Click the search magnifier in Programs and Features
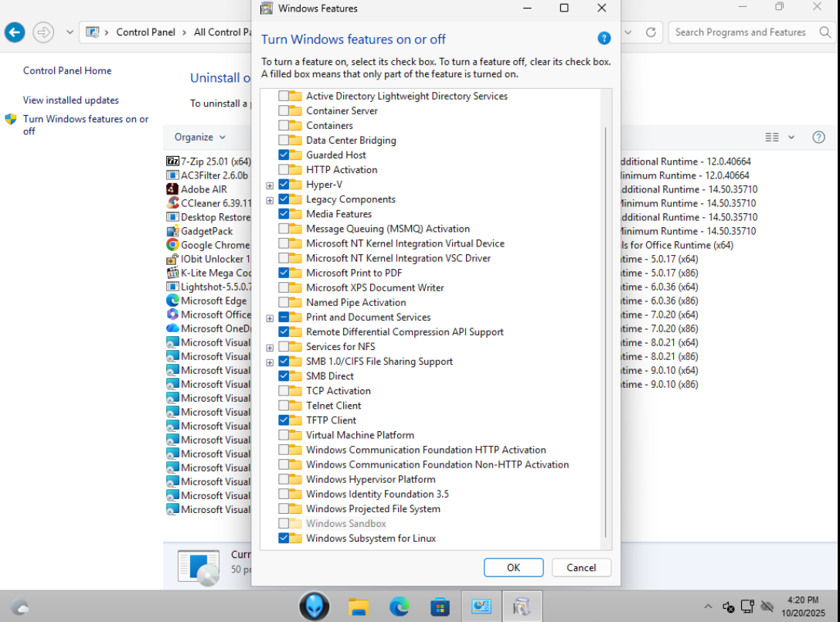Screen dimensions: 840x622 tap(825, 32)
